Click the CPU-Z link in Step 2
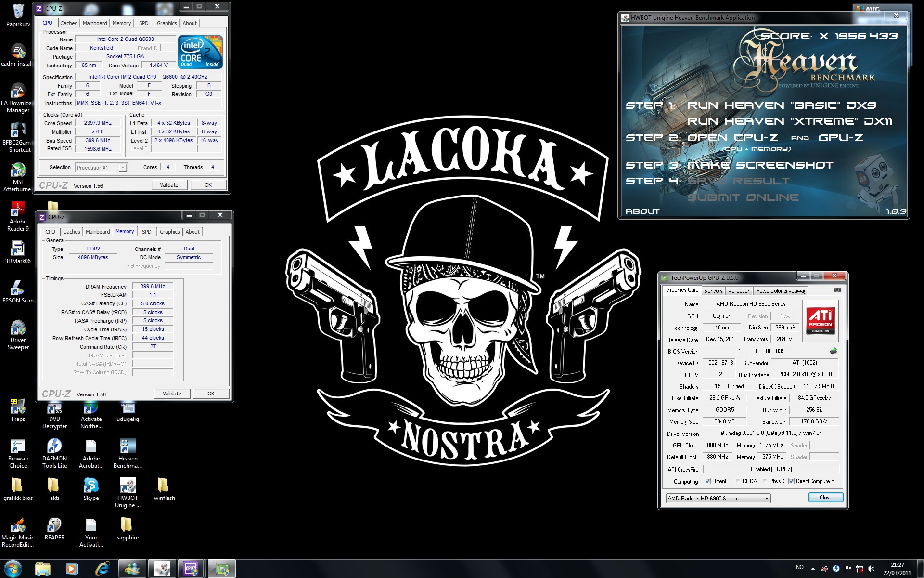924x578 pixels. tap(756, 138)
